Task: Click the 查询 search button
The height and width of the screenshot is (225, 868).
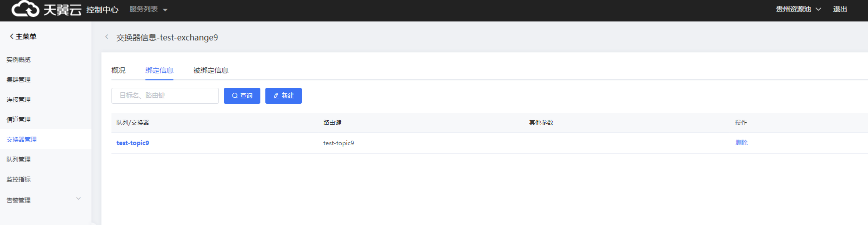Action: pyautogui.click(x=242, y=96)
